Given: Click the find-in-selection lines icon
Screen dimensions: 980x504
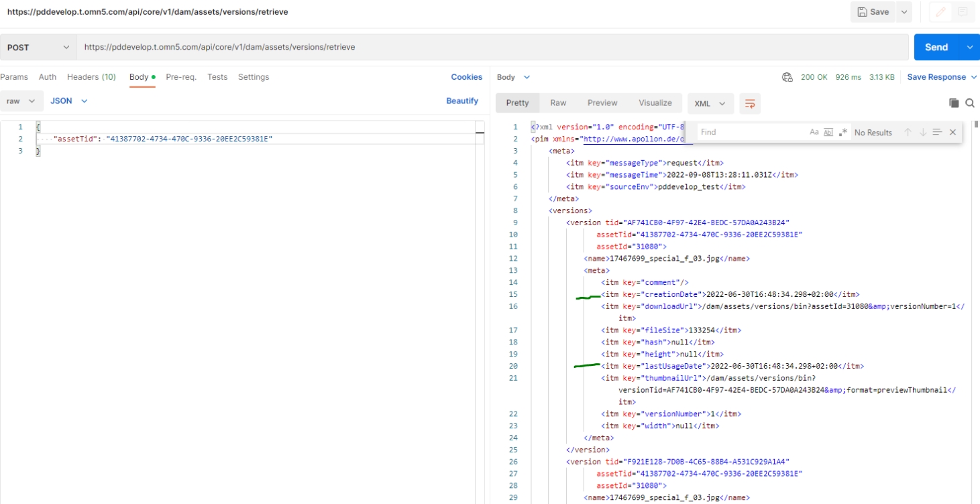Looking at the screenshot, I should point(937,133).
